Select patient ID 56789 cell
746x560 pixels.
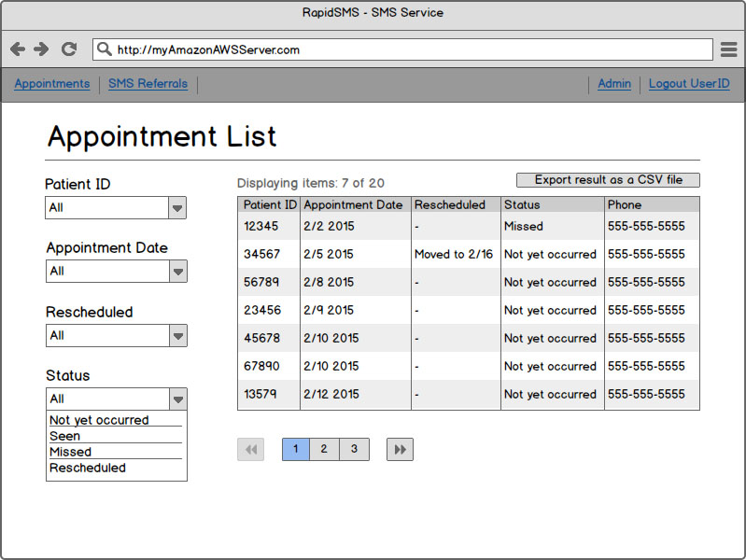tap(269, 282)
